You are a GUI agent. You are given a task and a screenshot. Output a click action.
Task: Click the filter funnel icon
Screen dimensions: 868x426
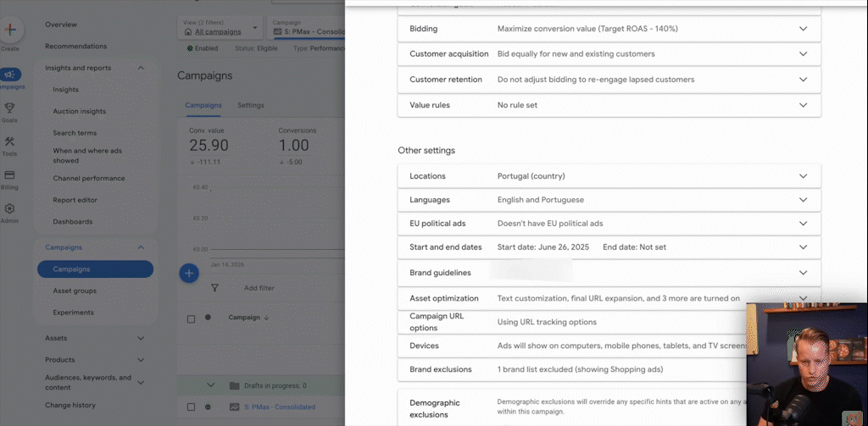click(214, 288)
